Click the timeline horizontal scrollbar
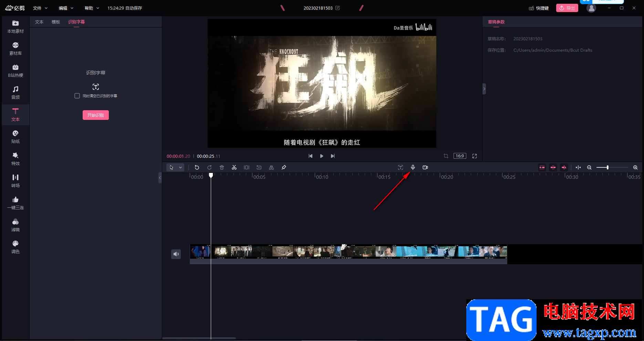Viewport: 644px width, 341px height. point(199,338)
